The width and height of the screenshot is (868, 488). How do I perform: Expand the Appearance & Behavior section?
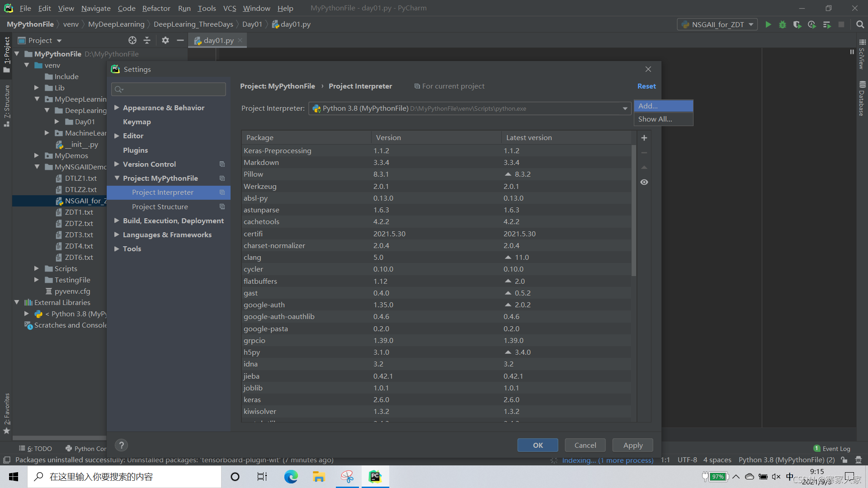click(117, 108)
